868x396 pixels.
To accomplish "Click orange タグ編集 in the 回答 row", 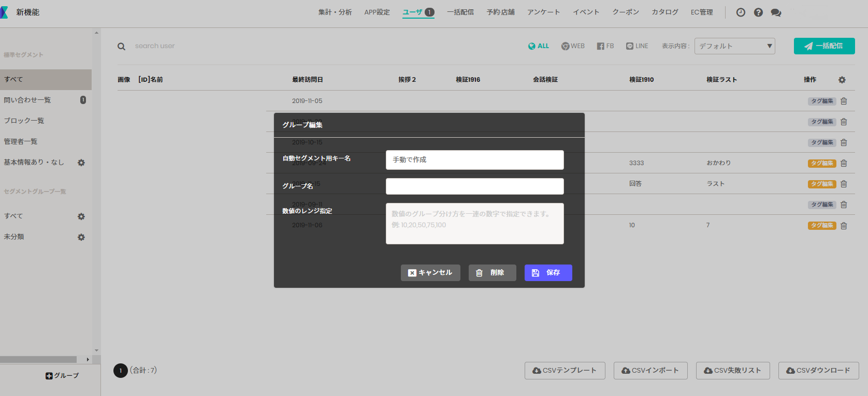I will (822, 184).
